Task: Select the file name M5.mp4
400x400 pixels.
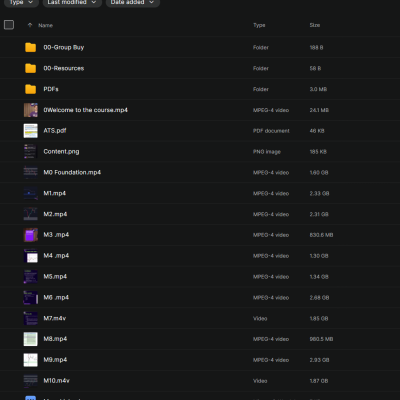Action: click(x=55, y=276)
